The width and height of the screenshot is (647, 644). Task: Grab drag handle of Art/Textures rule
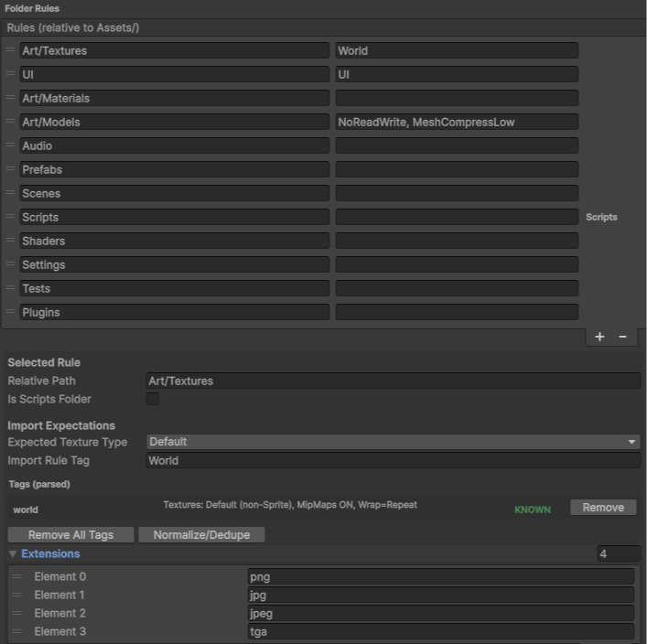pyautogui.click(x=10, y=50)
